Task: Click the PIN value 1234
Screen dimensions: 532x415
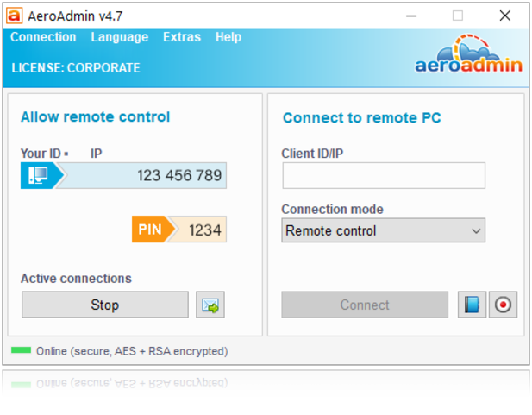Action: pyautogui.click(x=205, y=230)
